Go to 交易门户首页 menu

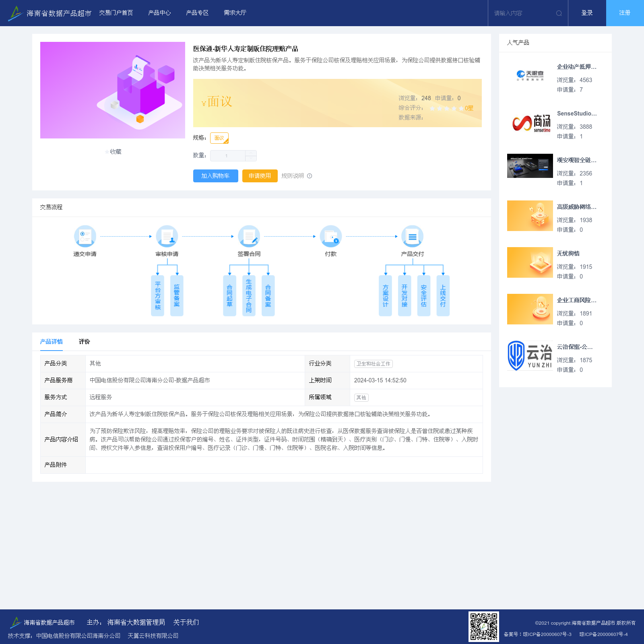pyautogui.click(x=116, y=13)
